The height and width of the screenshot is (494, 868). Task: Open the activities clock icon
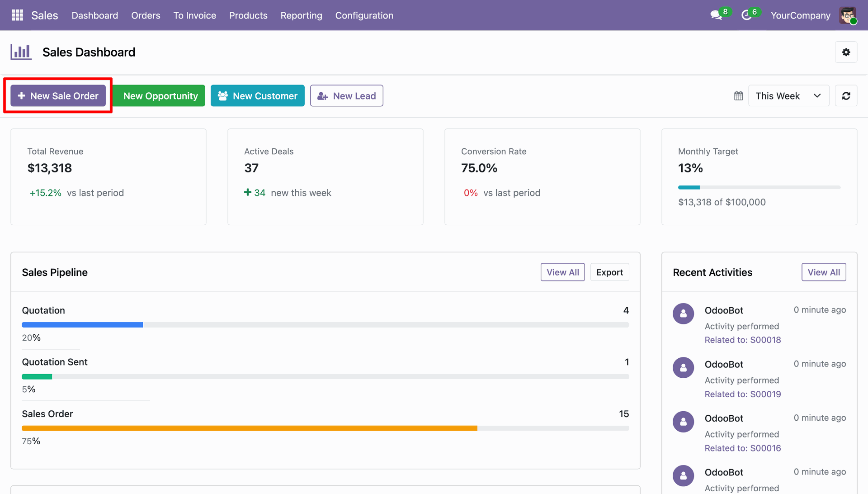point(746,15)
